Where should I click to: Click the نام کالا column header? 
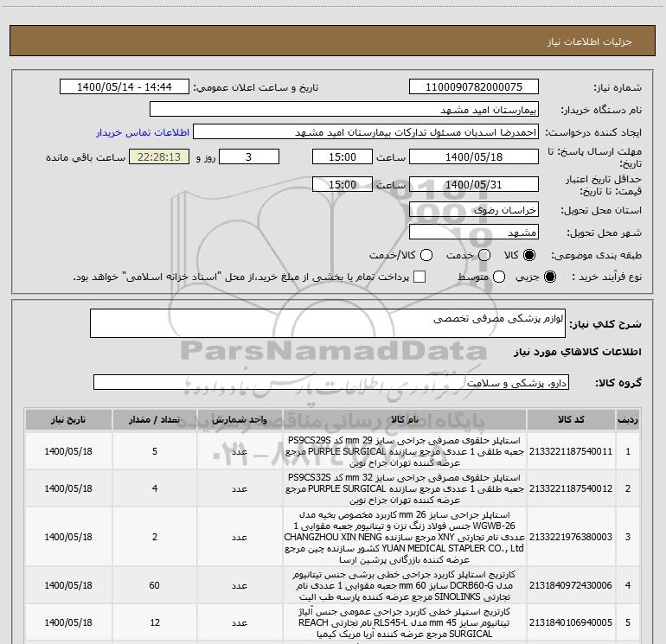pyautogui.click(x=405, y=419)
